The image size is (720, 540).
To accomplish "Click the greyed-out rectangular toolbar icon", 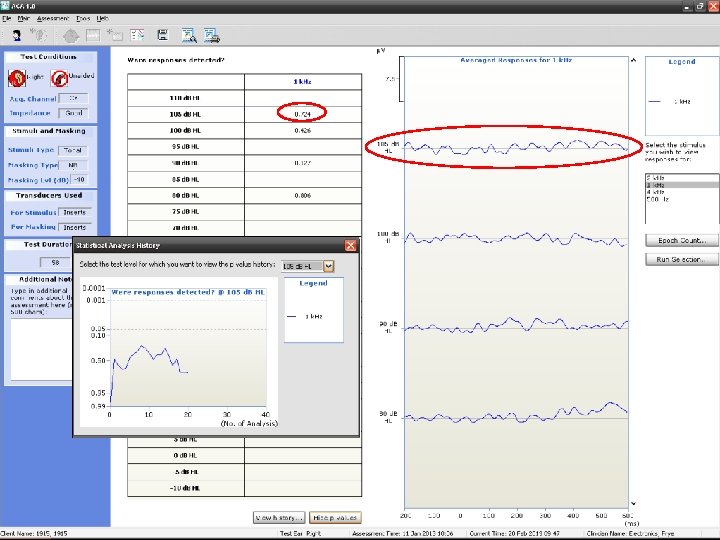I will click(93, 35).
